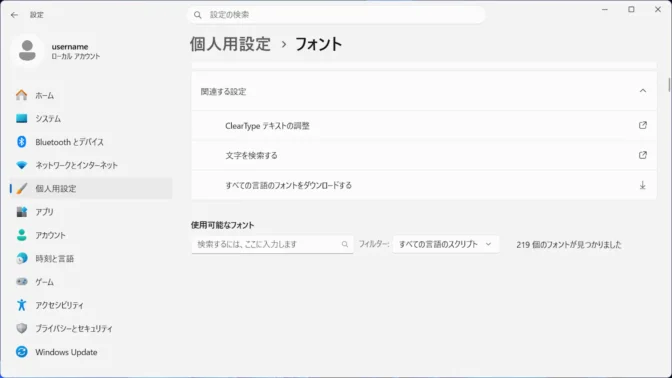Click the page vertical scrollbar
672x378 pixels.
click(669, 85)
